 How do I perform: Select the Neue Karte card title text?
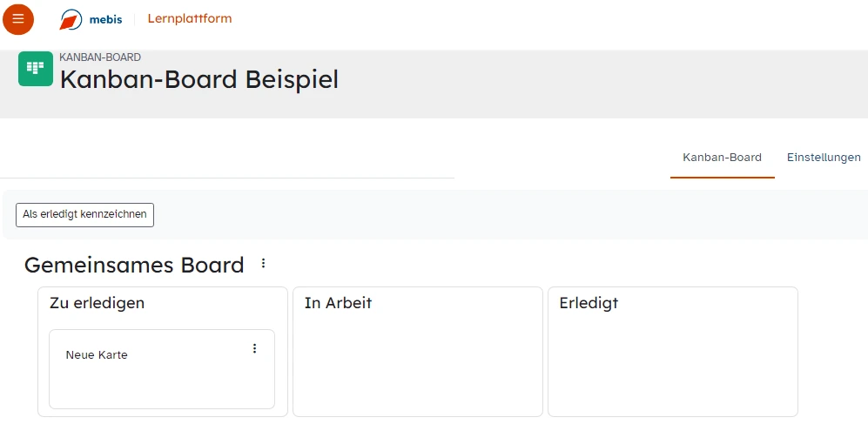point(97,355)
